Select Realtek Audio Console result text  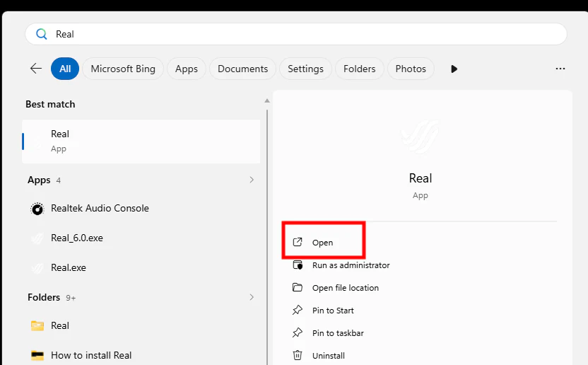[100, 209]
